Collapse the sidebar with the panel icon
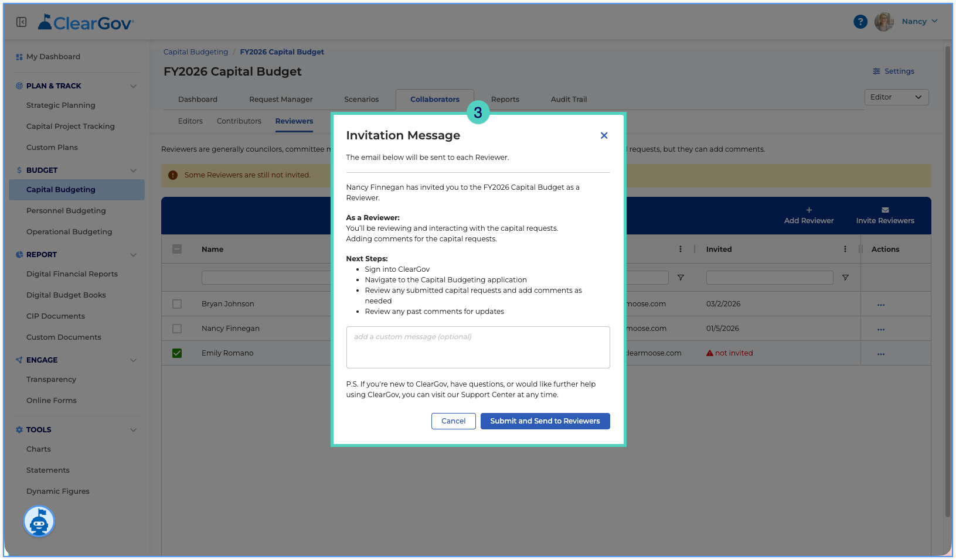 click(22, 22)
